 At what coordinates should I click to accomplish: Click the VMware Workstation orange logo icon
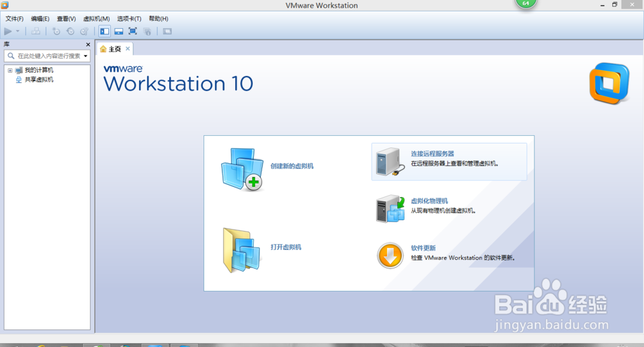coord(609,83)
